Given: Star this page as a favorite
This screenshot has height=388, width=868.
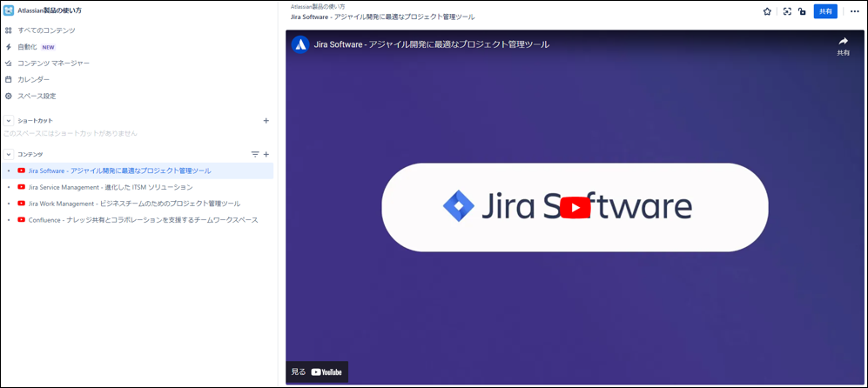Looking at the screenshot, I should pos(767,11).
